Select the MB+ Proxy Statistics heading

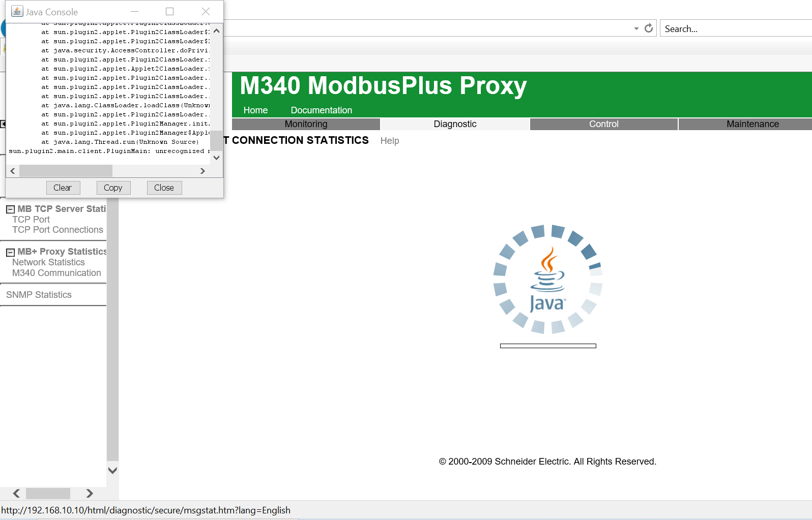pos(62,252)
